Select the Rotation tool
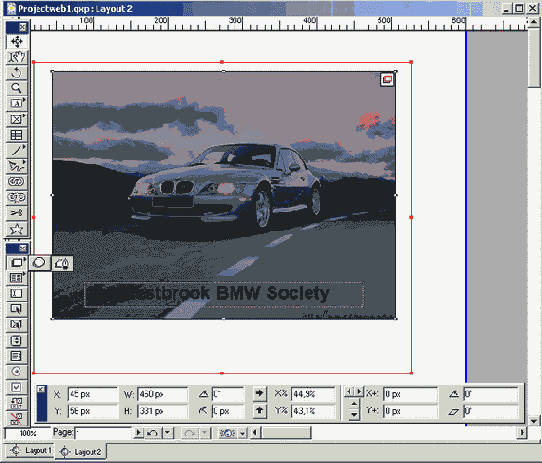This screenshot has width=542, height=463. tap(16, 73)
